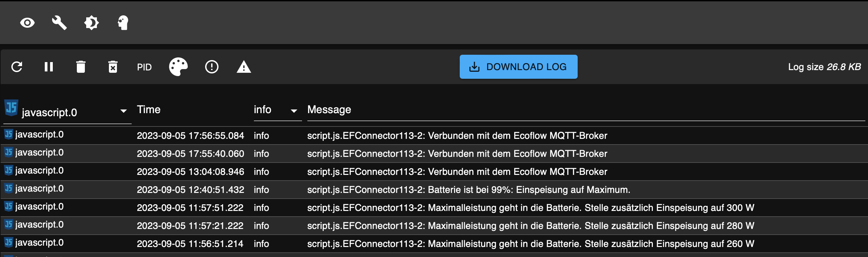Click javascript.0 in the 11:57:21.222 row
The height and width of the screenshot is (257, 868).
point(39,224)
